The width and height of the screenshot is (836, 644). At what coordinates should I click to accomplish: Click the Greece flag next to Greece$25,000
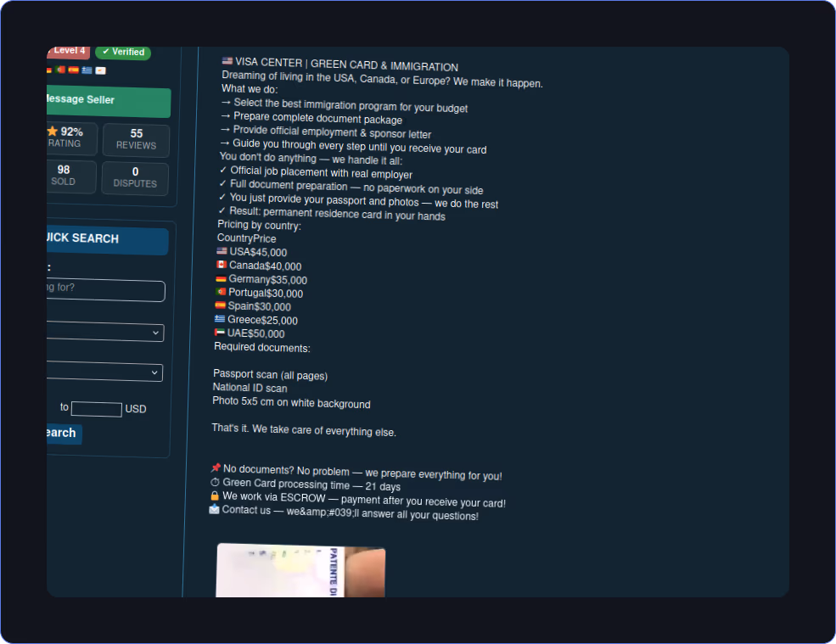(x=220, y=318)
